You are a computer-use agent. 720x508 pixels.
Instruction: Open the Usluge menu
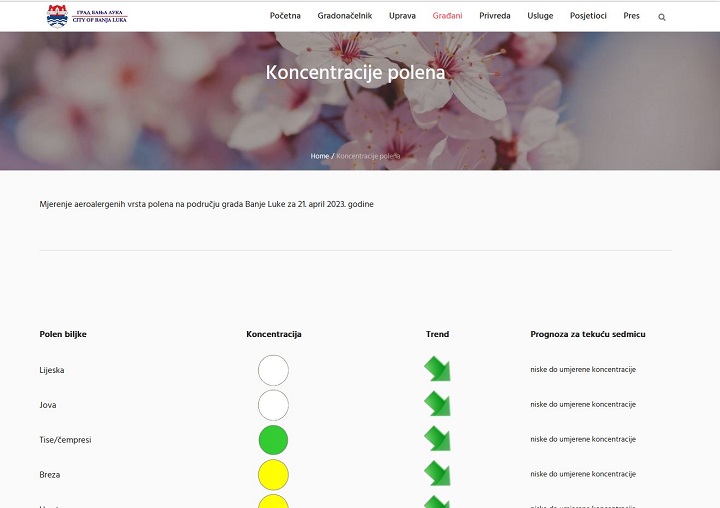tap(540, 16)
